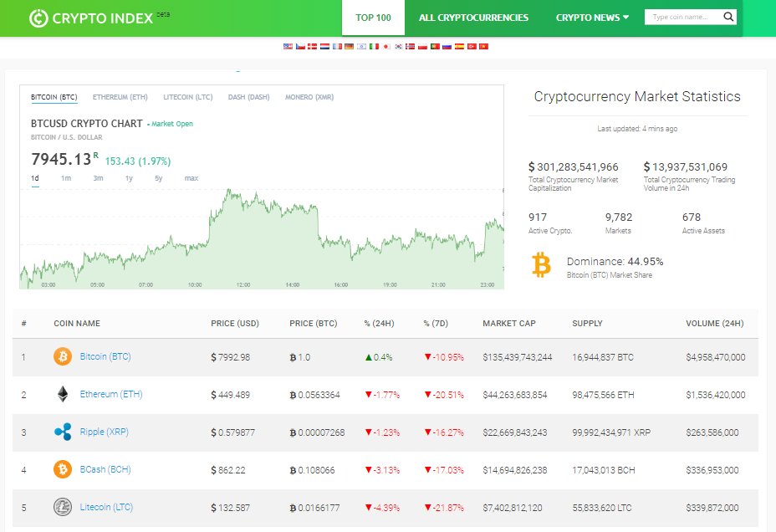Select the Norwegian flag language

tap(411, 47)
